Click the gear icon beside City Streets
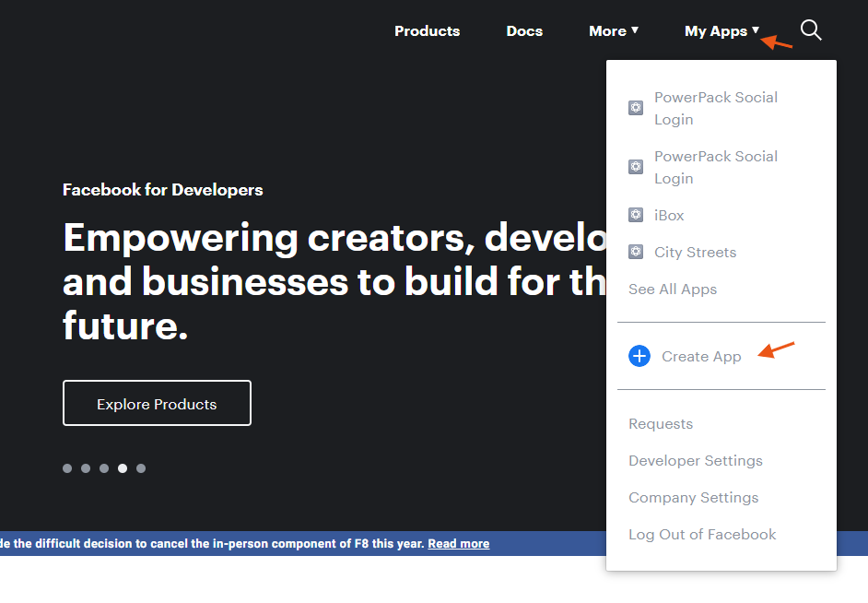 point(636,252)
